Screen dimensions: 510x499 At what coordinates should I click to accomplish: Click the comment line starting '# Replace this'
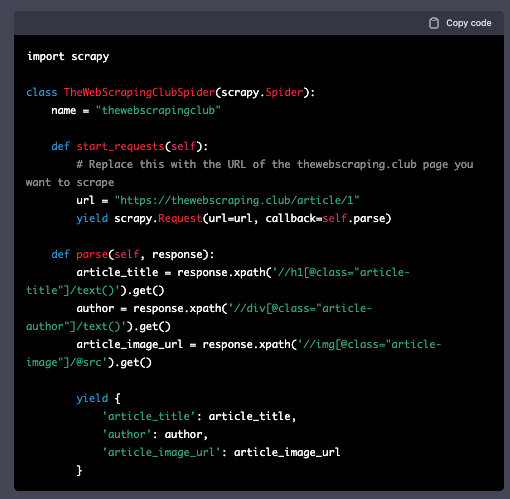[275, 164]
